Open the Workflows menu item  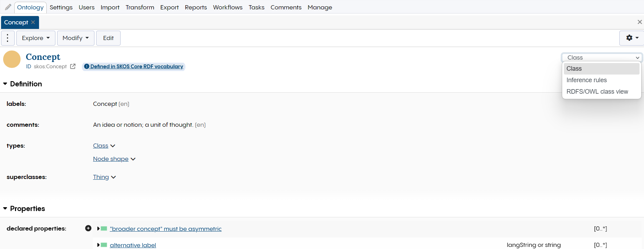tap(228, 7)
